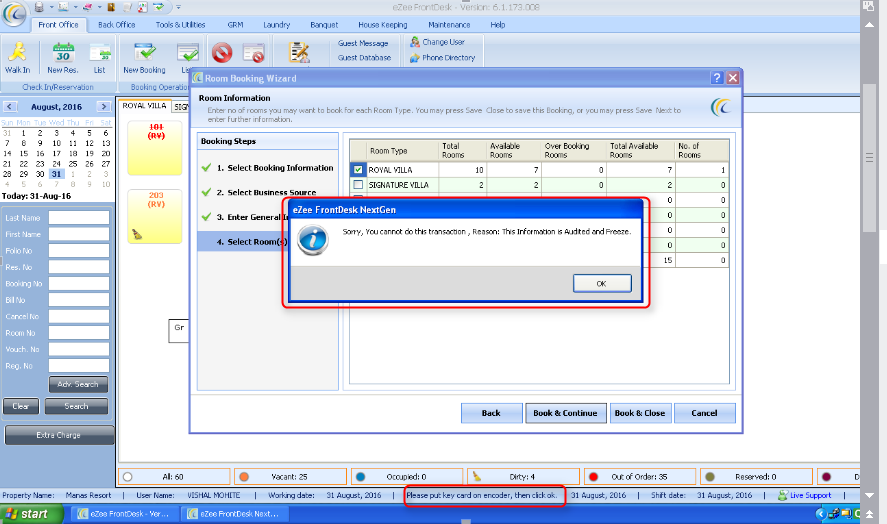Screen dimensions: 887x524
Task: Click the information icon in dialog
Action: point(312,239)
